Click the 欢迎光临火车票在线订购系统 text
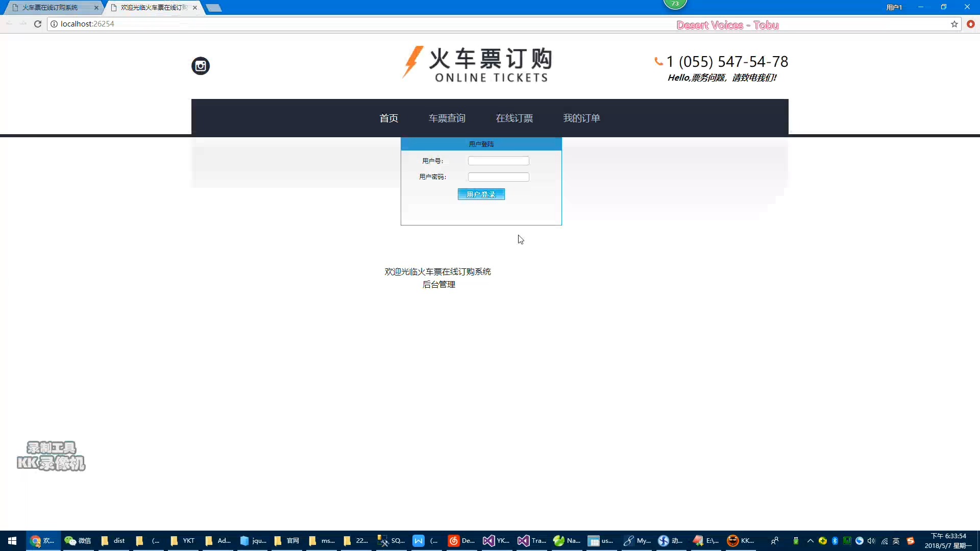980x551 pixels. 438,271
